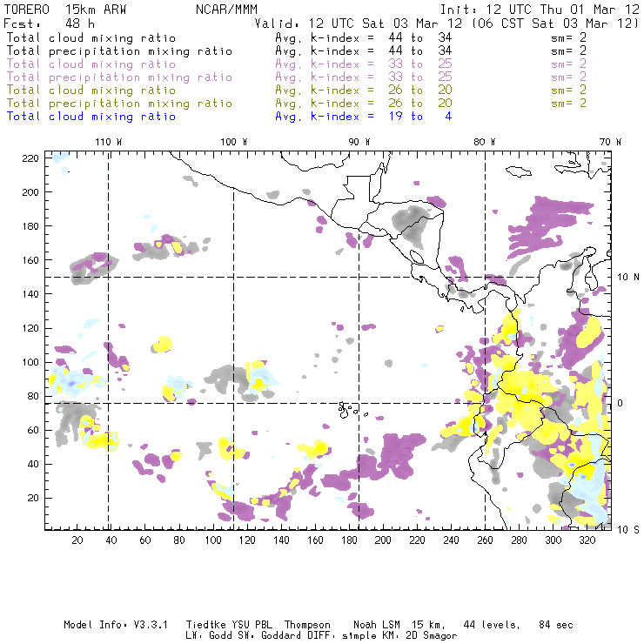Select the "20" tick label on horizontal axis
Viewport: 644px width, 644px height.
tap(77, 540)
